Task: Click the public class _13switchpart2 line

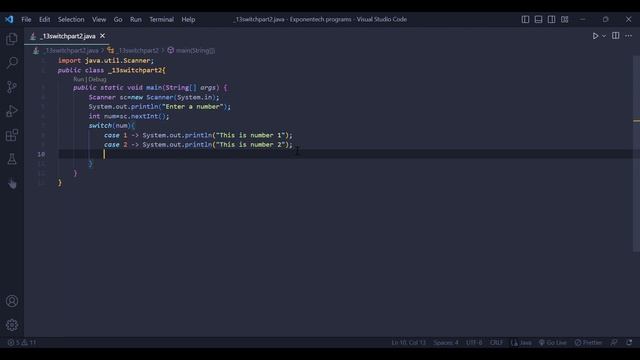Action: click(111, 70)
